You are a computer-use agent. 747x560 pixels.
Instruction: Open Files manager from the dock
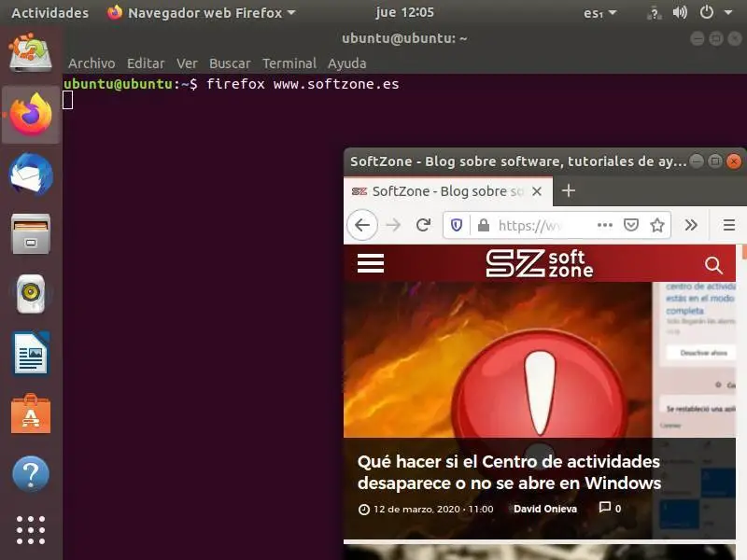tap(31, 233)
